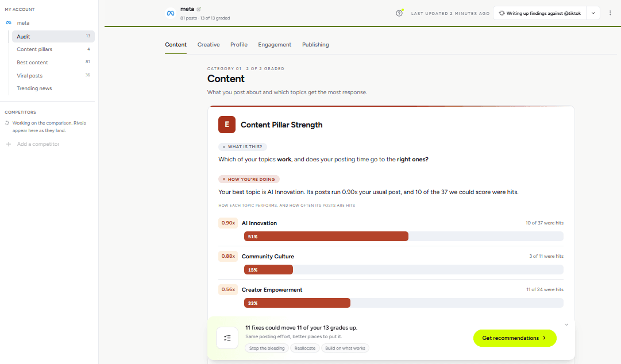Click the Meta infinity icon in sidebar
Image resolution: width=621 pixels, height=364 pixels.
click(9, 23)
